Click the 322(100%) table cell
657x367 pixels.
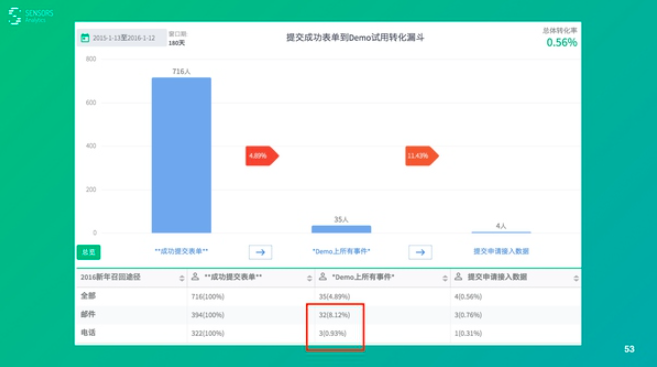[x=208, y=333]
